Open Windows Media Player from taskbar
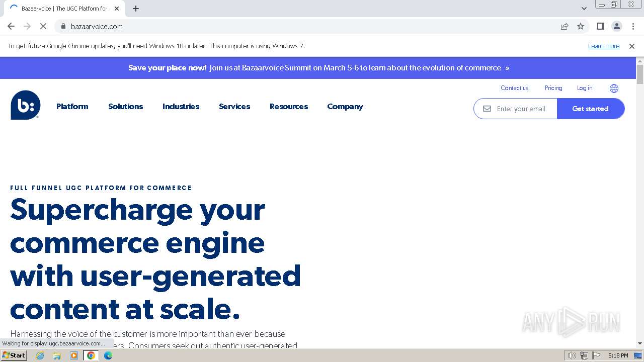 [x=74, y=355]
